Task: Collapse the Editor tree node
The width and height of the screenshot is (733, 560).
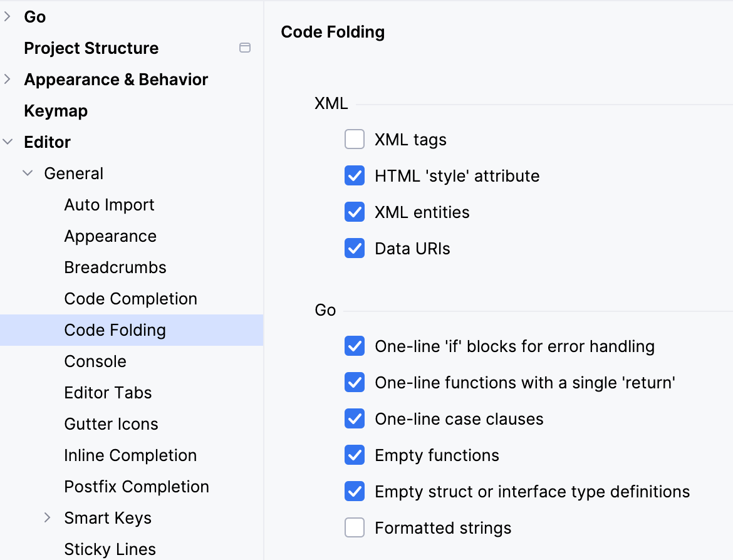Action: (x=8, y=142)
